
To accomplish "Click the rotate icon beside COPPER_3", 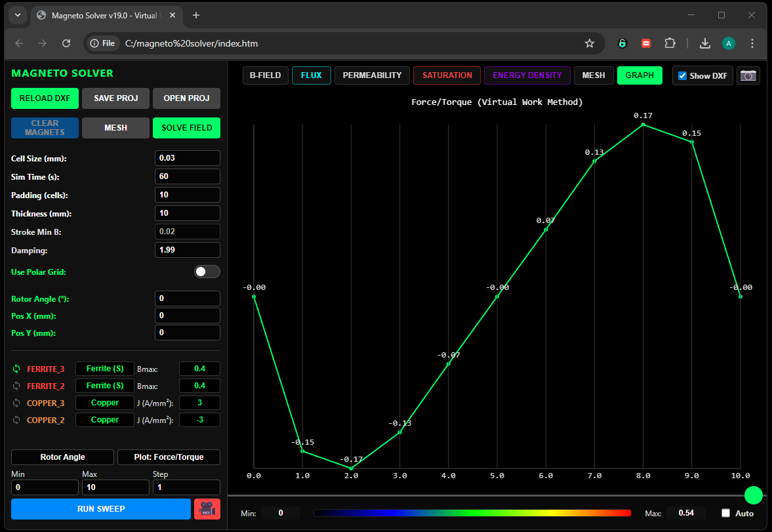I will tap(16, 403).
